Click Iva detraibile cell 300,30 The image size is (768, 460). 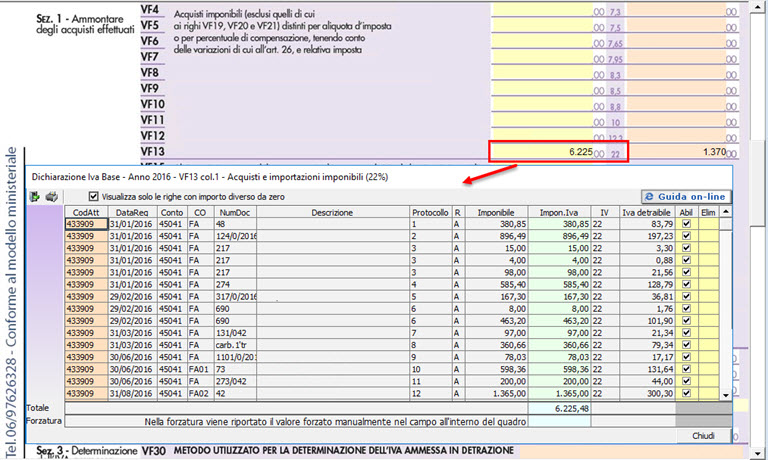[647, 393]
